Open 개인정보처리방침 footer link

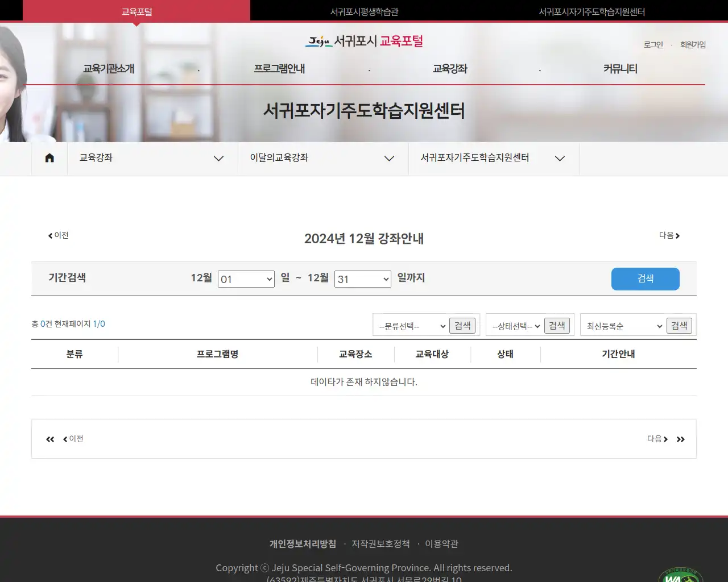click(303, 544)
